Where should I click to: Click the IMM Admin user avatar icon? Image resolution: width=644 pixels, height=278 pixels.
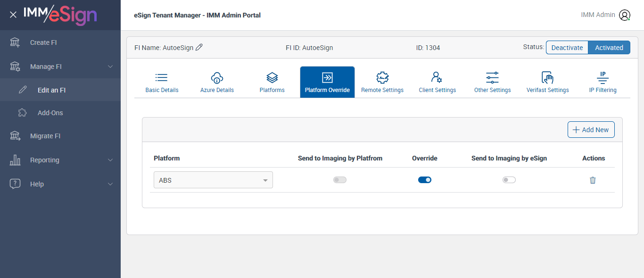(625, 15)
